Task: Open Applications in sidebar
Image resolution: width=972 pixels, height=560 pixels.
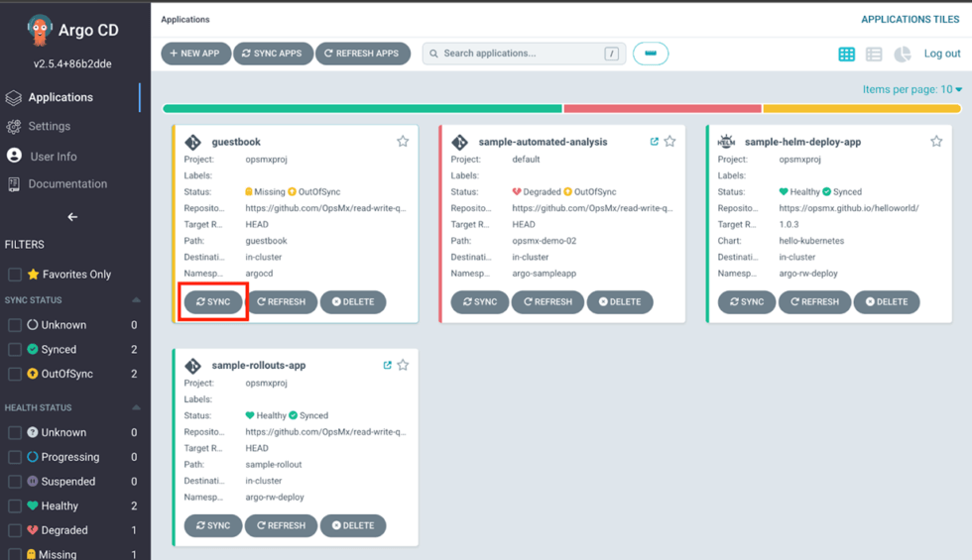Action: tap(61, 97)
